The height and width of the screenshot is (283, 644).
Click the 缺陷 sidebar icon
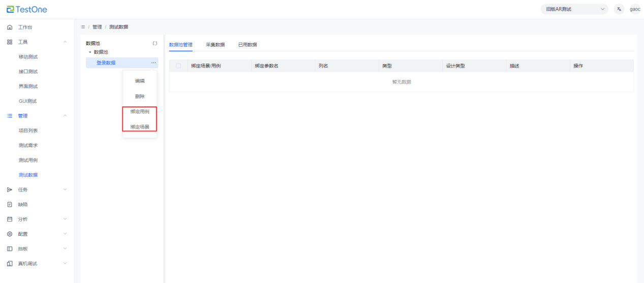(x=10, y=205)
